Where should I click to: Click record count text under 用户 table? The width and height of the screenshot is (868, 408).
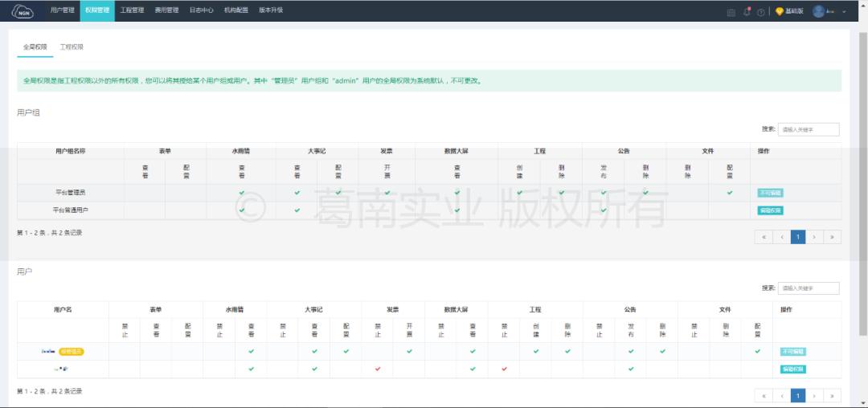49,391
